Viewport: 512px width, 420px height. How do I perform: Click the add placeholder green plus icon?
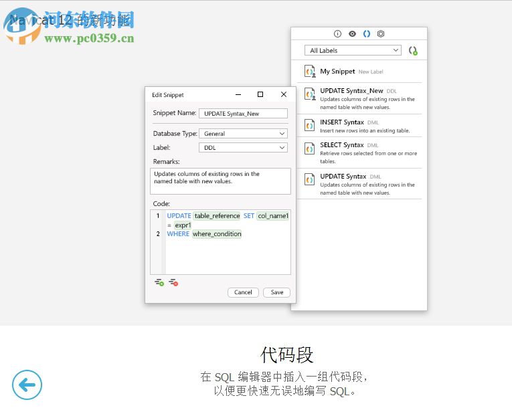[x=159, y=282]
